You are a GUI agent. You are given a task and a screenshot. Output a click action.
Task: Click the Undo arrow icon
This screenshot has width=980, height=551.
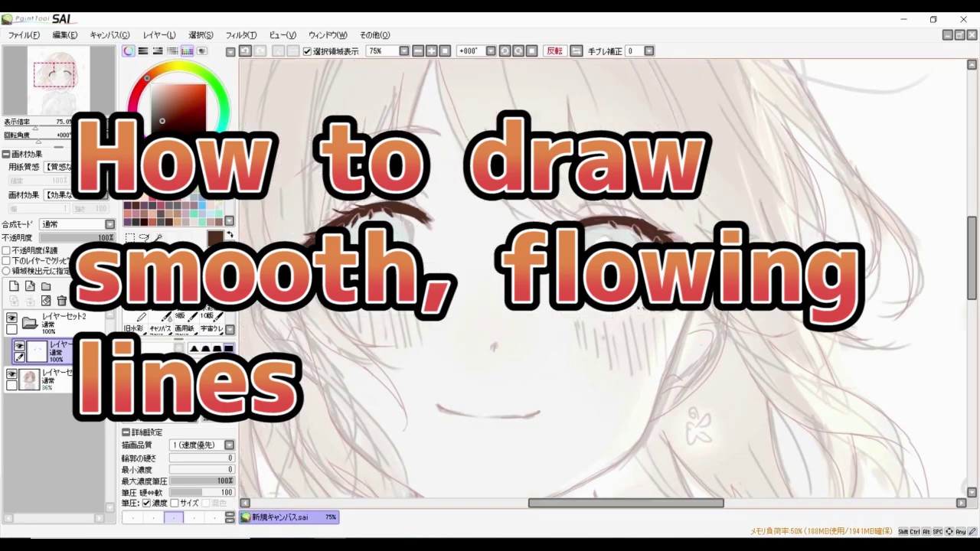[245, 51]
